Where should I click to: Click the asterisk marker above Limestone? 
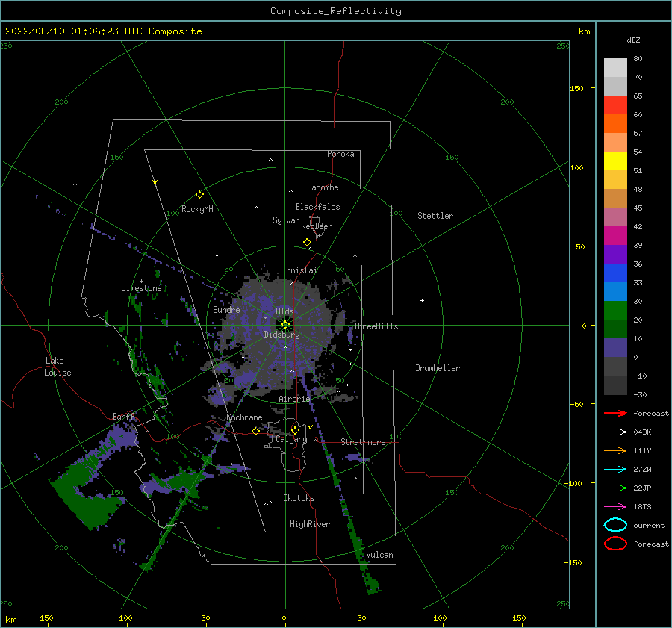pyautogui.click(x=141, y=282)
